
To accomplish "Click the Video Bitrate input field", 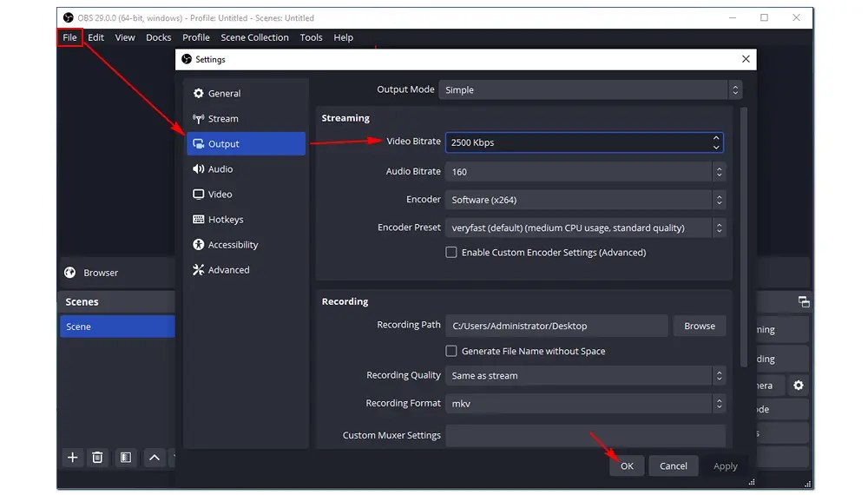I will click(584, 142).
